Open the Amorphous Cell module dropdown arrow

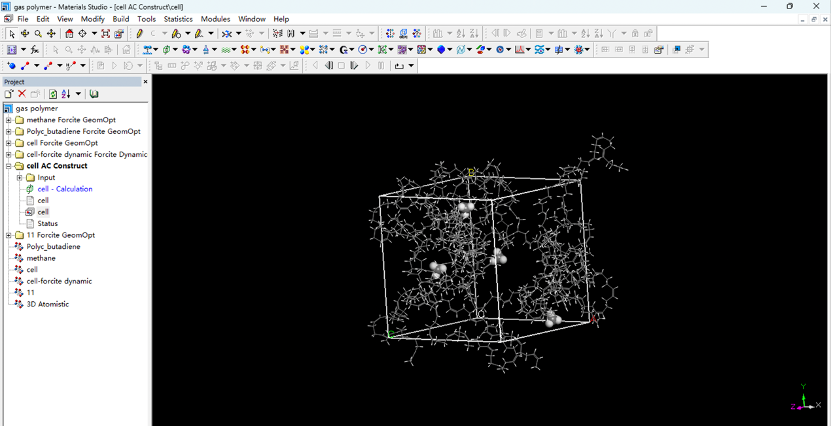point(175,49)
